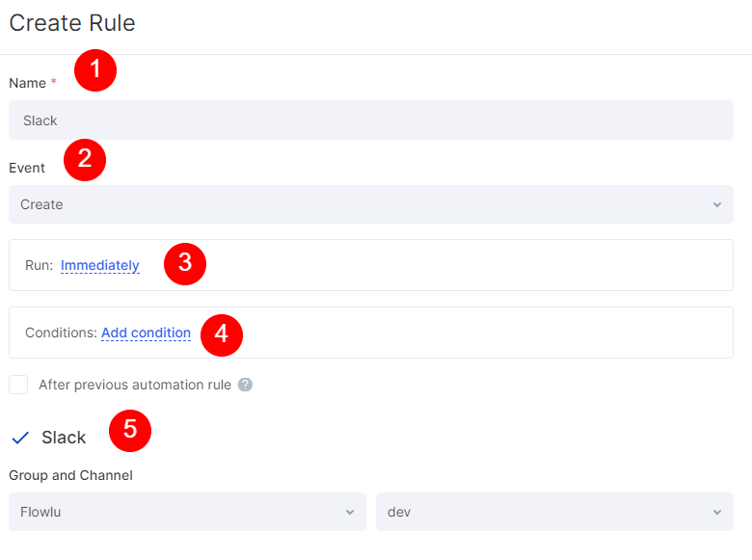Click the Create Rule page title
752x560 pixels.
click(x=72, y=22)
